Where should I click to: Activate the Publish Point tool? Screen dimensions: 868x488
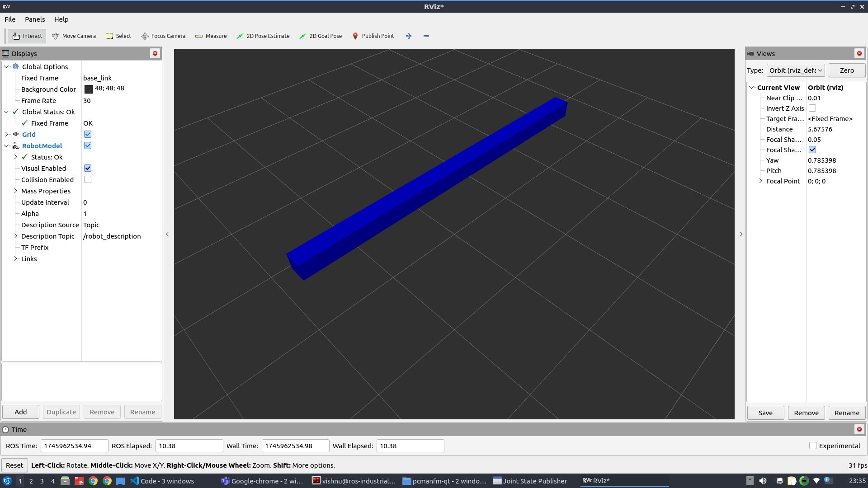(373, 36)
